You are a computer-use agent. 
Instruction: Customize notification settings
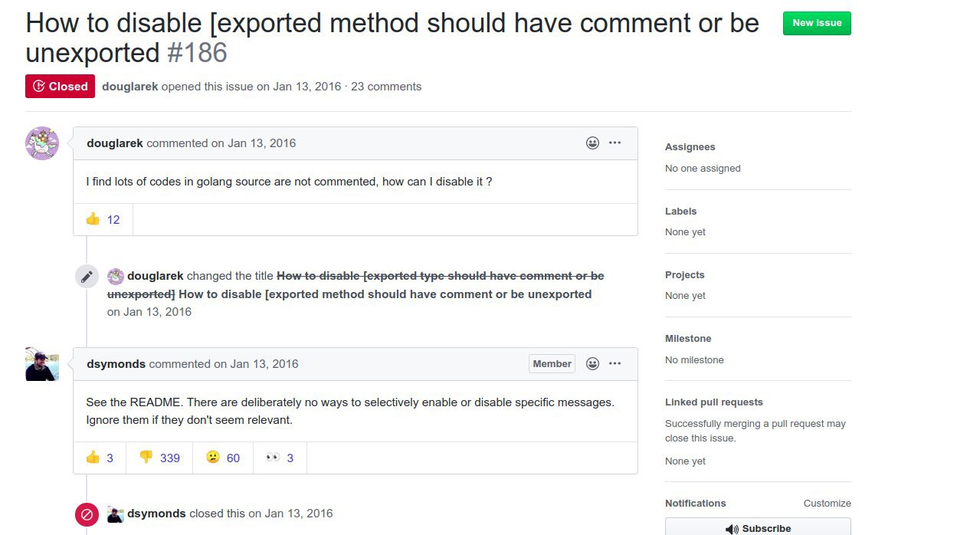827,504
